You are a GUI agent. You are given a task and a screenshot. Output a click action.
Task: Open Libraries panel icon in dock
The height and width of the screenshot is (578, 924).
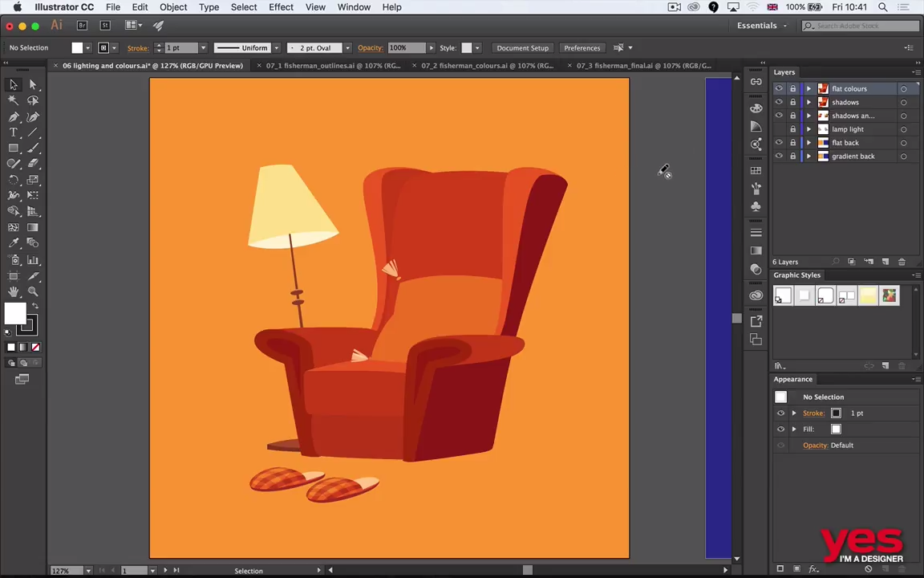tap(756, 295)
